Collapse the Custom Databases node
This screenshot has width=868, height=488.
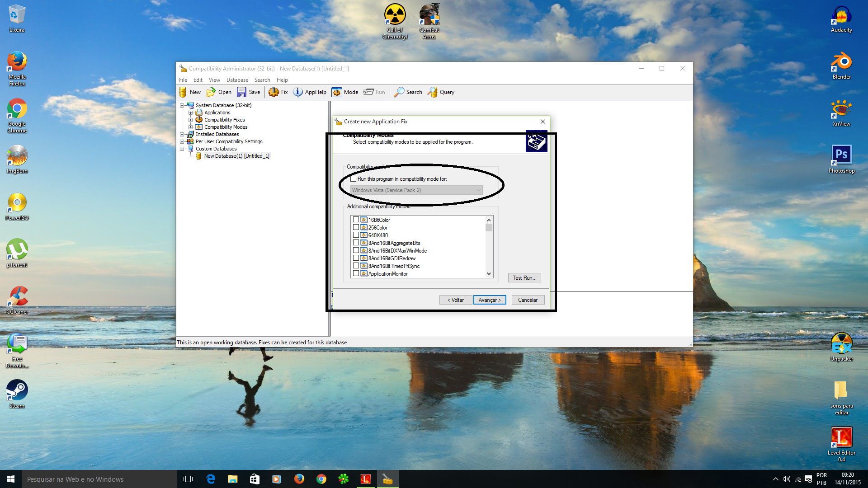[182, 149]
